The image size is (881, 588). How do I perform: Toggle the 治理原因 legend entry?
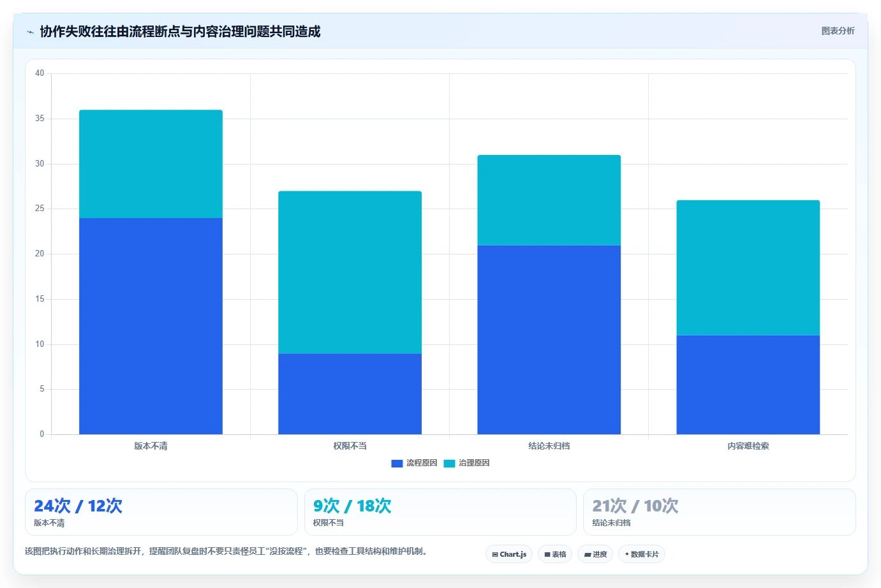[466, 463]
